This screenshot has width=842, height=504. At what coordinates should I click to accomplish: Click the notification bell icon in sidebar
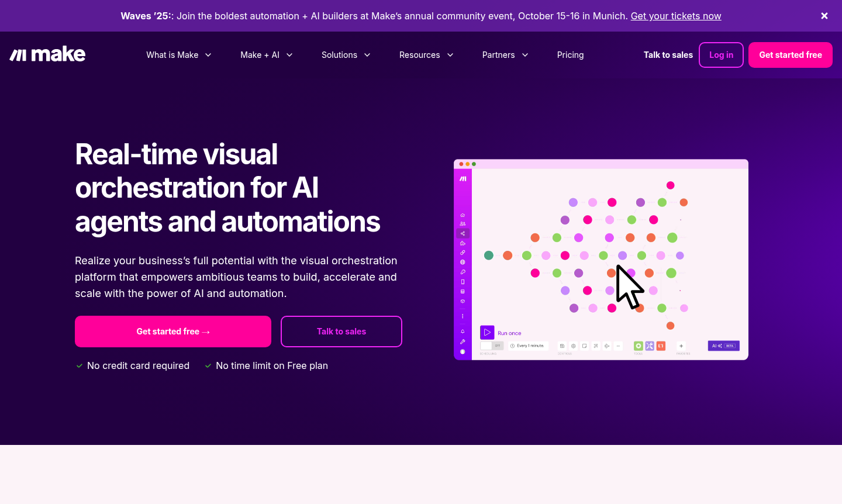click(x=463, y=332)
